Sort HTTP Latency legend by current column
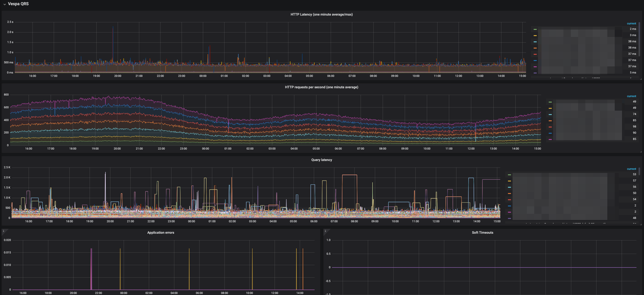The height and width of the screenshot is (295, 644). 631,24
